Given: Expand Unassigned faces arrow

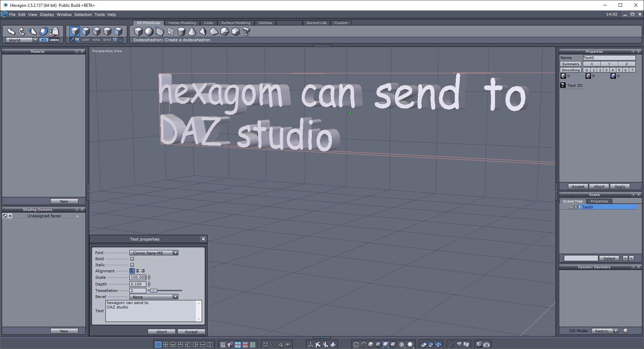Looking at the screenshot, I should coord(78,216).
